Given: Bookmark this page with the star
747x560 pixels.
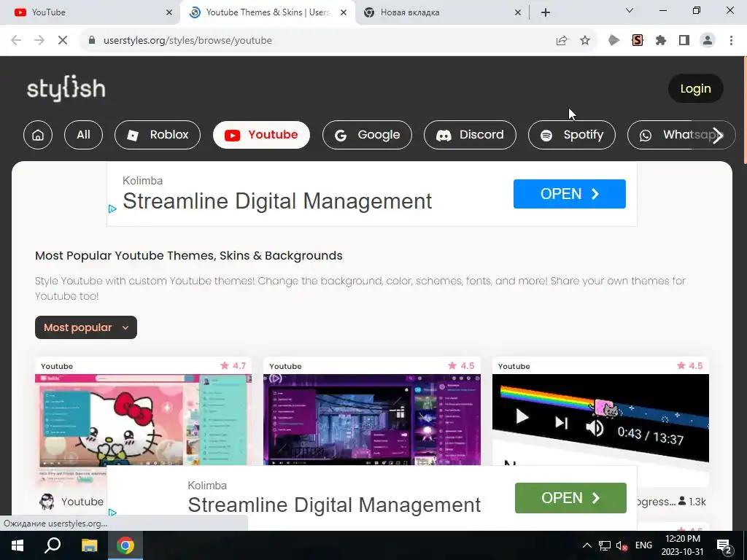Looking at the screenshot, I should coord(585,41).
